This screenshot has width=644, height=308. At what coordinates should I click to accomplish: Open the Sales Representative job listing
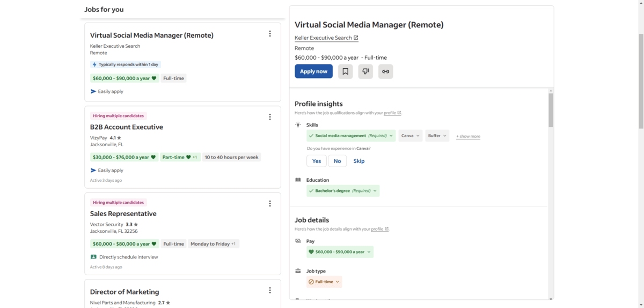tap(123, 214)
